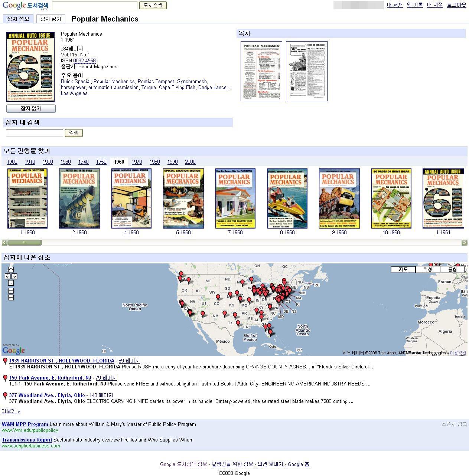The width and height of the screenshot is (469, 476).
Task: Zoom in on the map
Action: tap(11, 290)
